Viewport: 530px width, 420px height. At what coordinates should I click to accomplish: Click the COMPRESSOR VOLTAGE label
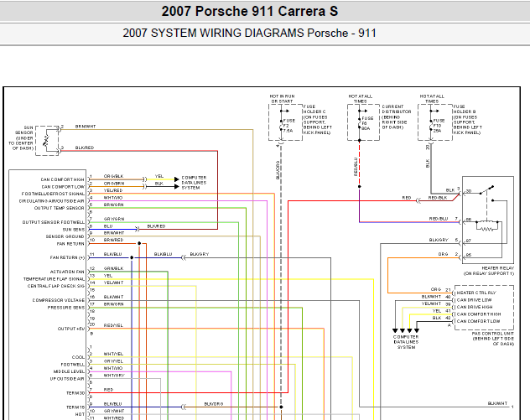click(x=59, y=300)
